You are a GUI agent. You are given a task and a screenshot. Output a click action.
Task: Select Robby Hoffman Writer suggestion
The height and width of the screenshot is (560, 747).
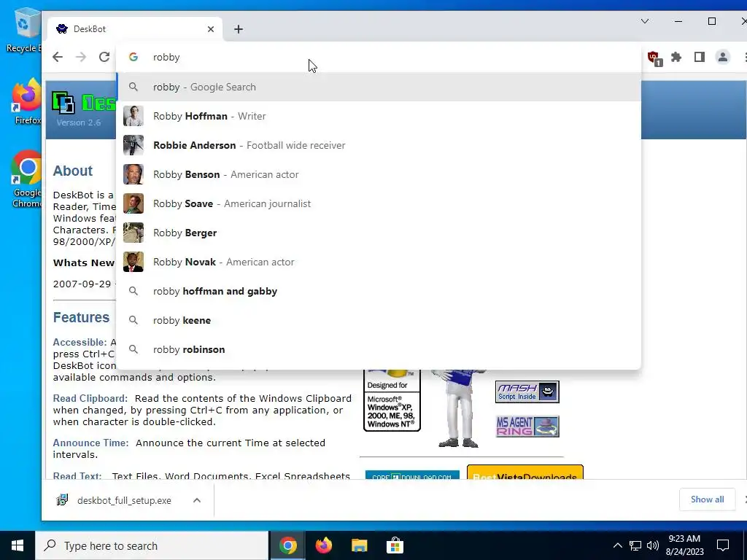tap(379, 116)
